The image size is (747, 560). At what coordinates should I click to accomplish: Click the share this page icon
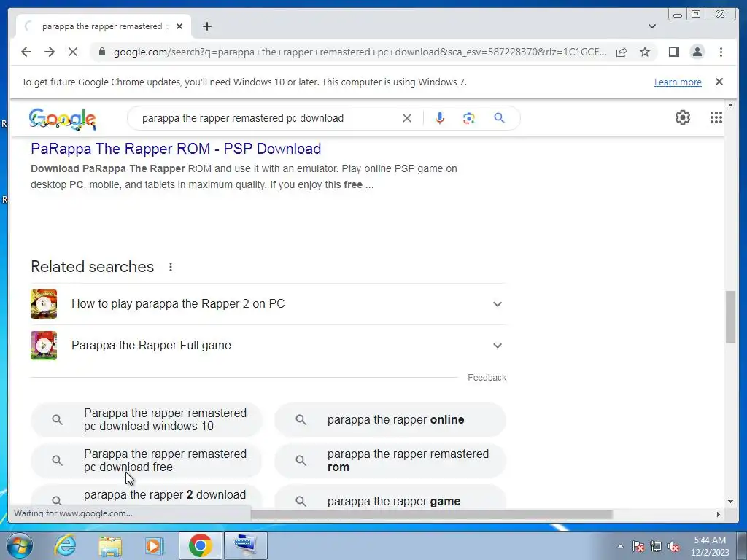click(x=622, y=52)
